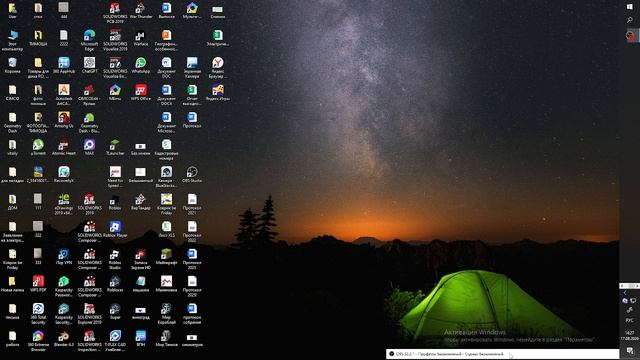
Task: Select the SOLIDWORKS Explorer 2019 shortcut
Action: pos(89,313)
